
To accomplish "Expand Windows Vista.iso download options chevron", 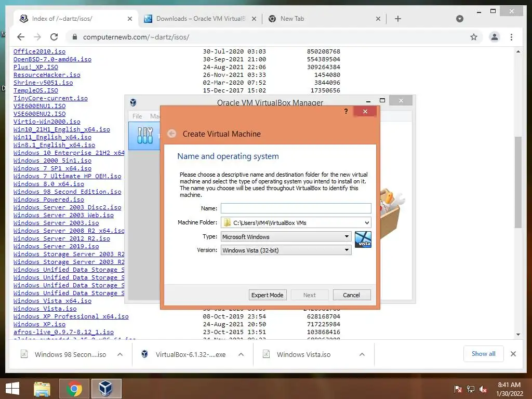I will click(x=362, y=354).
